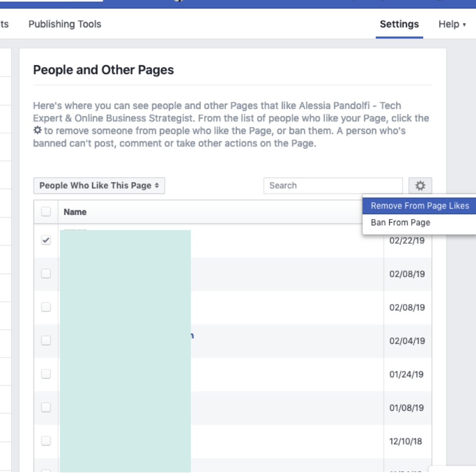Click the gear symbol in the description text
Image resolution: width=476 pixels, height=476 pixels.
coord(37,131)
